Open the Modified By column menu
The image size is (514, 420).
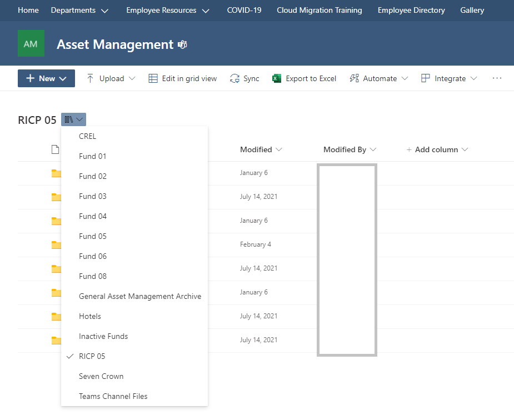[x=350, y=149]
